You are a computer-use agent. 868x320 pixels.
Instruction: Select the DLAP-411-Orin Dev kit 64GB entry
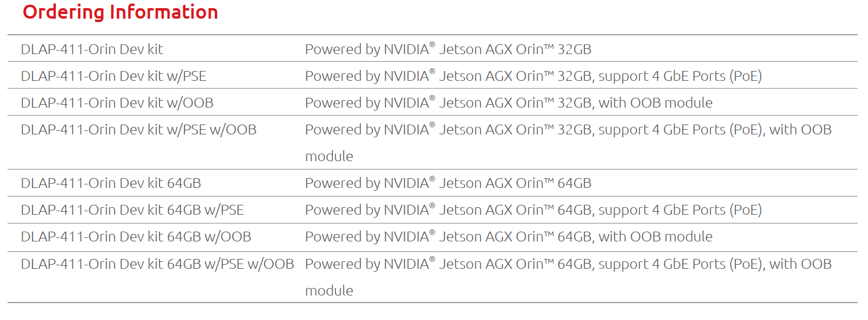point(111,183)
